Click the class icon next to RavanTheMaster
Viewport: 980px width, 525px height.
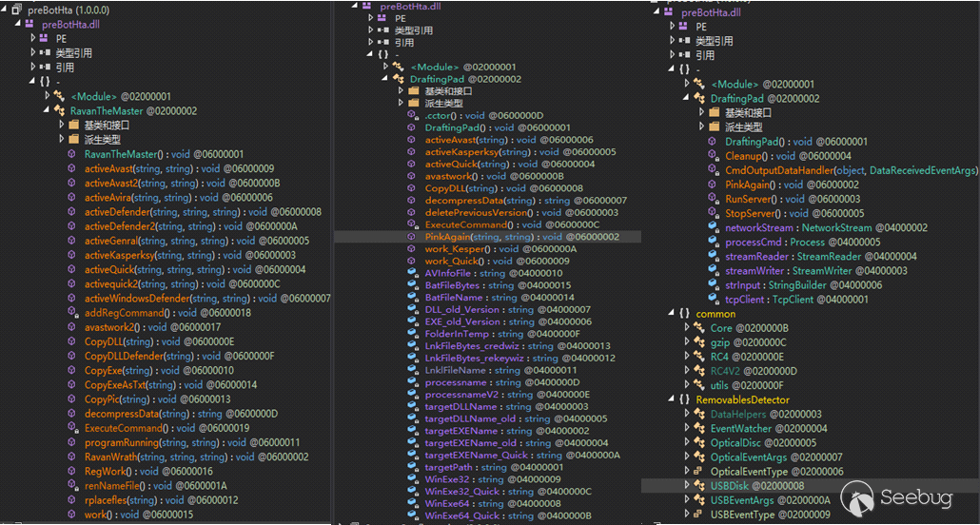tap(58, 110)
